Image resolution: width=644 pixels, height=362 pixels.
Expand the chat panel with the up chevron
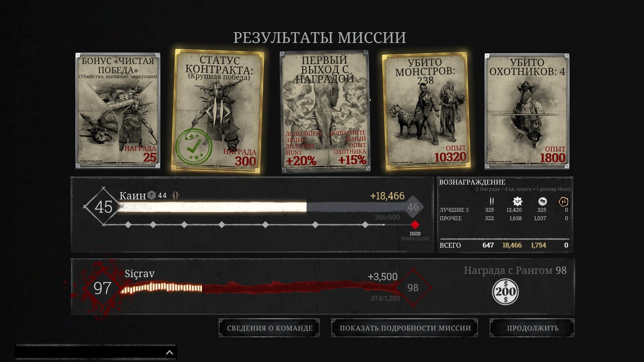tap(169, 352)
